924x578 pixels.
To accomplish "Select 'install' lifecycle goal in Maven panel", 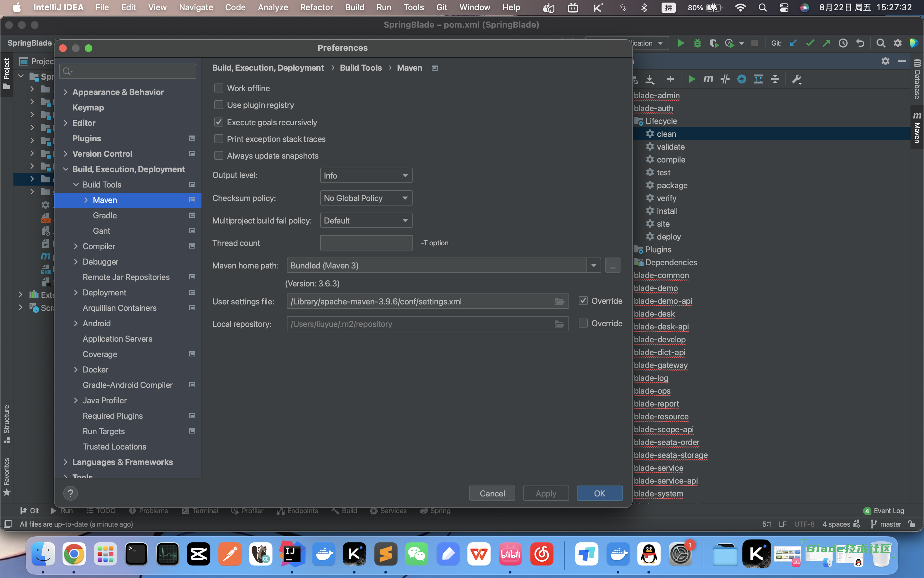I will (667, 211).
